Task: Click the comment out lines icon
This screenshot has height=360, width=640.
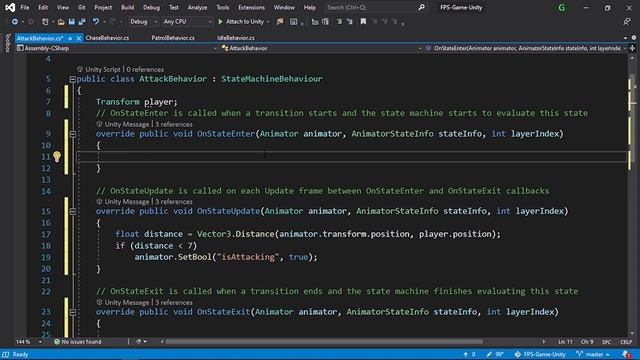Action: [315, 22]
